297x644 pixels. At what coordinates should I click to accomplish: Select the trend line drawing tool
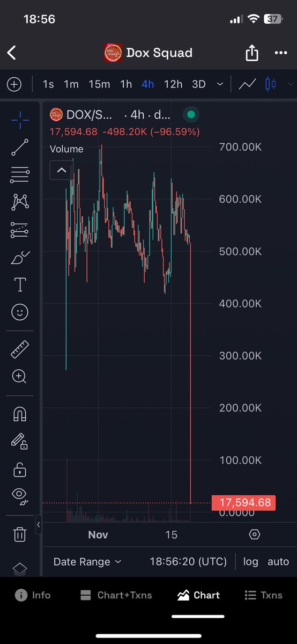(x=20, y=147)
